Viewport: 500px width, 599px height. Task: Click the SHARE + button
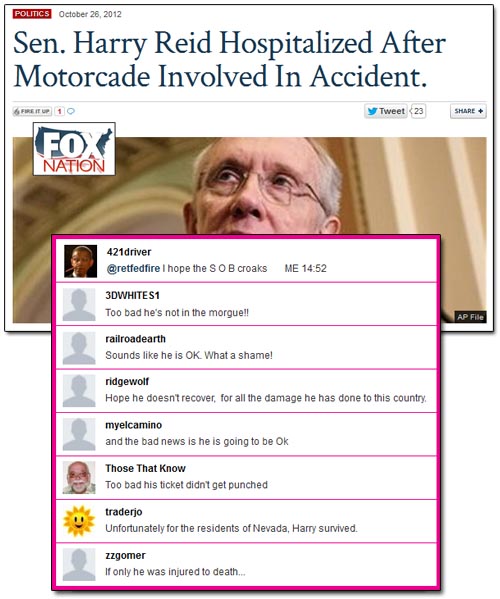point(468,111)
